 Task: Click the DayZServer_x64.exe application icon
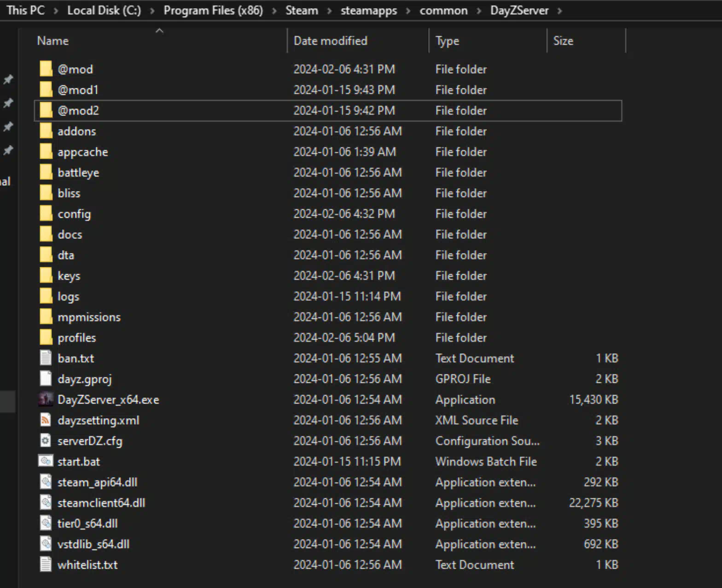(x=46, y=399)
